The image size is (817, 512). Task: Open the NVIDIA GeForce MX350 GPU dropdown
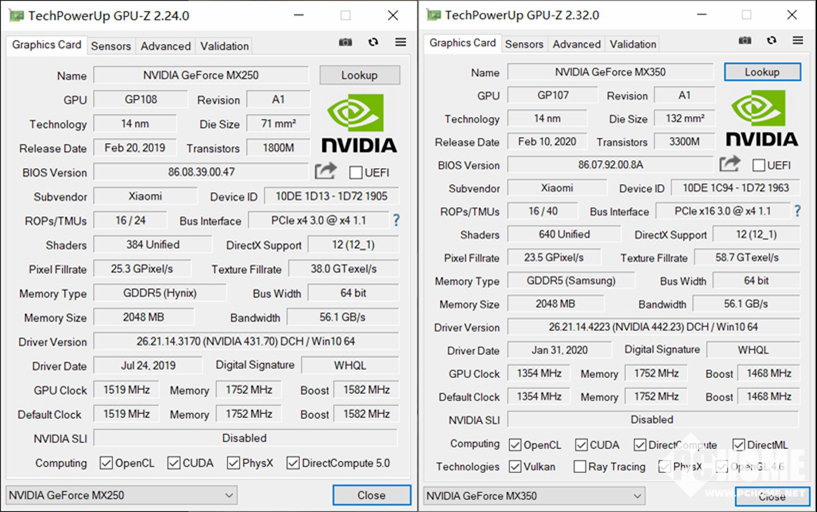click(x=534, y=496)
